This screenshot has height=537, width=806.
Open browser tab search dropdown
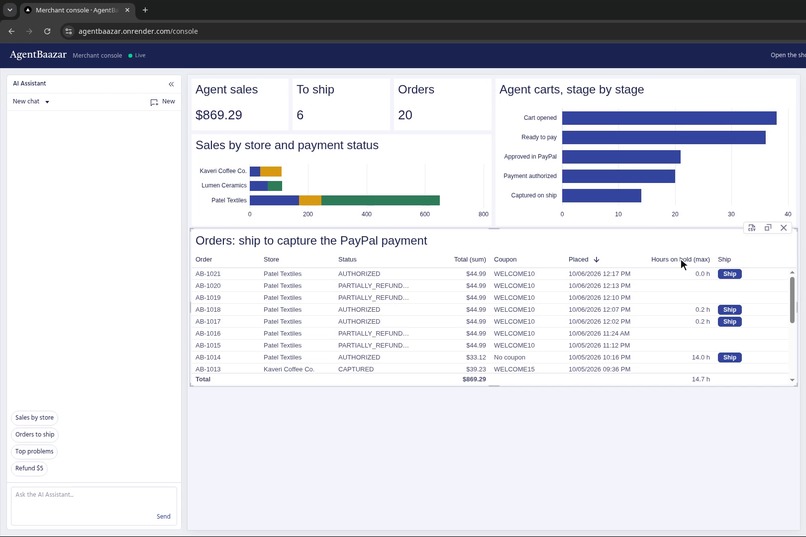(x=9, y=10)
